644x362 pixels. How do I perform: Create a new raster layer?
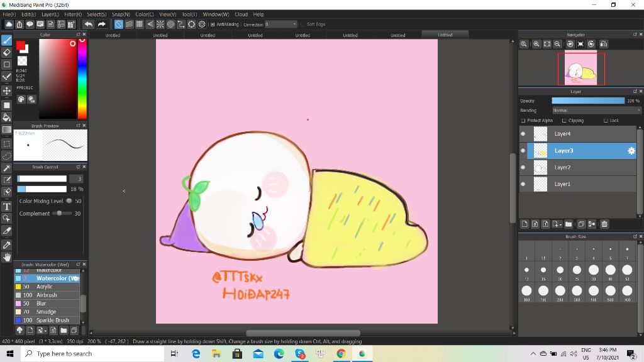[525, 224]
